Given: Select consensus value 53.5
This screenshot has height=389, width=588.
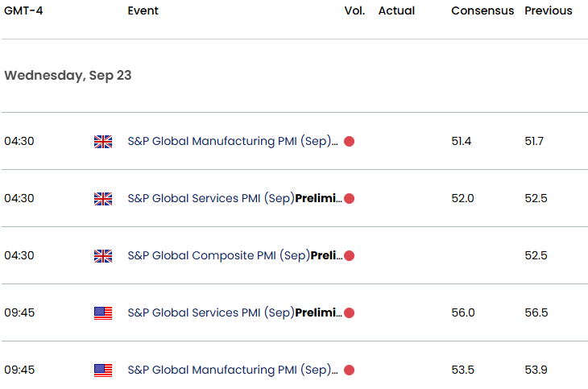Looking at the screenshot, I should 463,370.
